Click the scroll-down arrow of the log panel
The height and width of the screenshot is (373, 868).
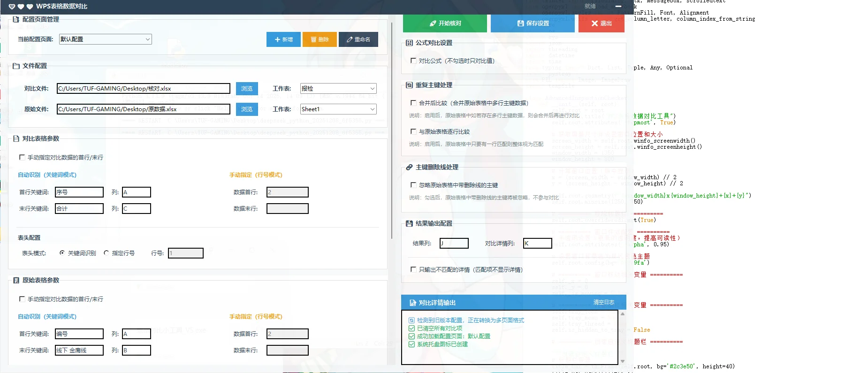pyautogui.click(x=623, y=361)
